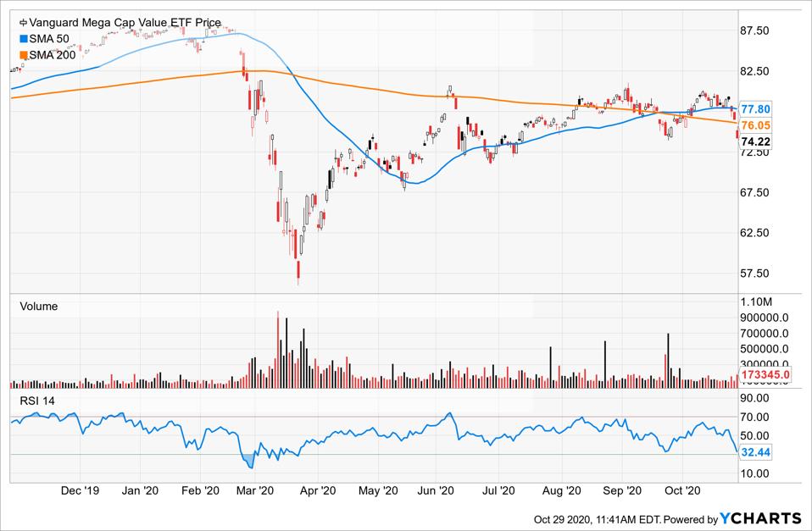Click the red 173345.0 volume value tag
This screenshot has width=812, height=531.
765,373
